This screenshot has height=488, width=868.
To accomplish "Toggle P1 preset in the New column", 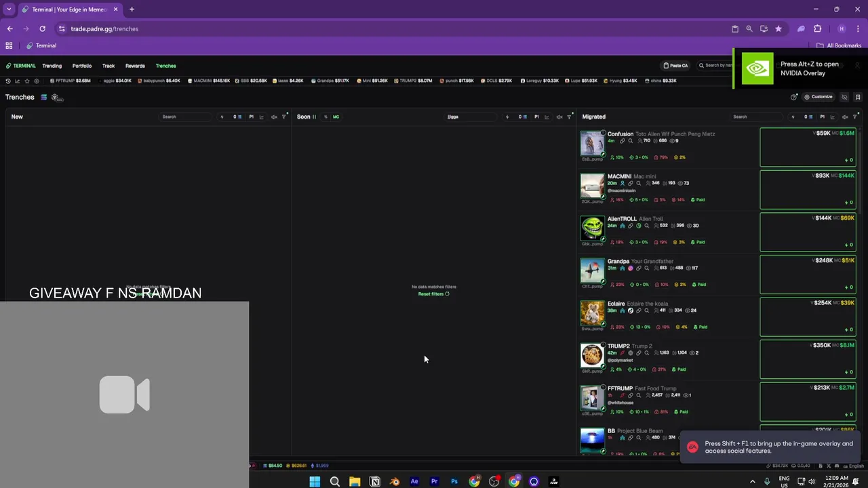I will pos(251,117).
